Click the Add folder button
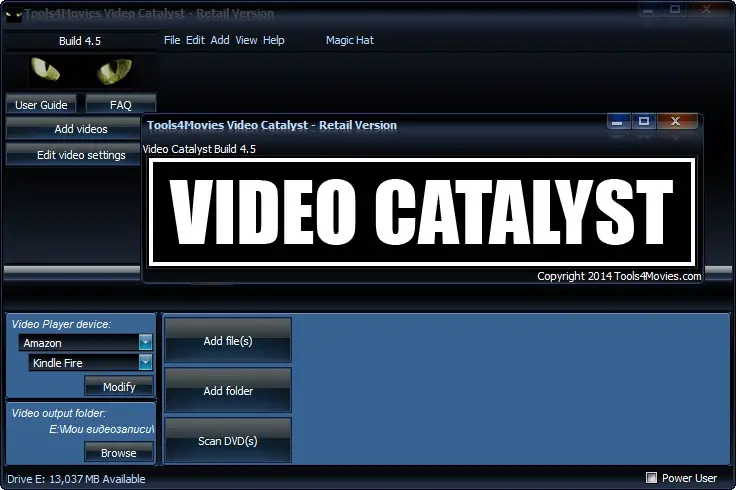 click(x=228, y=390)
